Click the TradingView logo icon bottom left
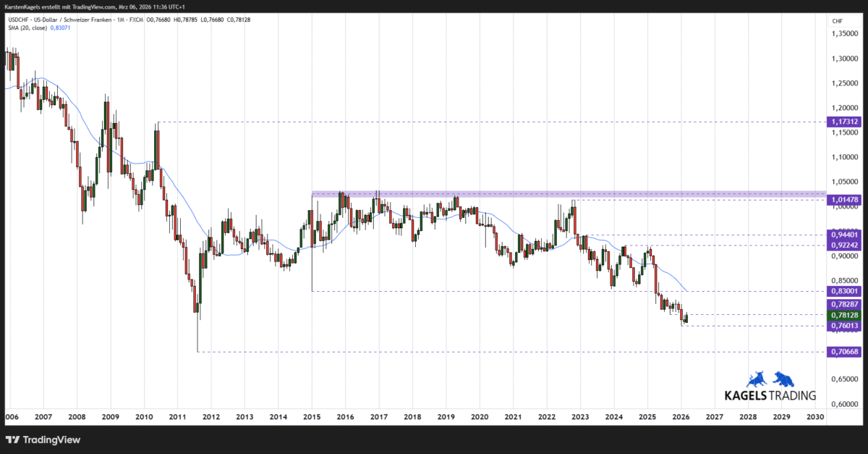 click(x=12, y=440)
